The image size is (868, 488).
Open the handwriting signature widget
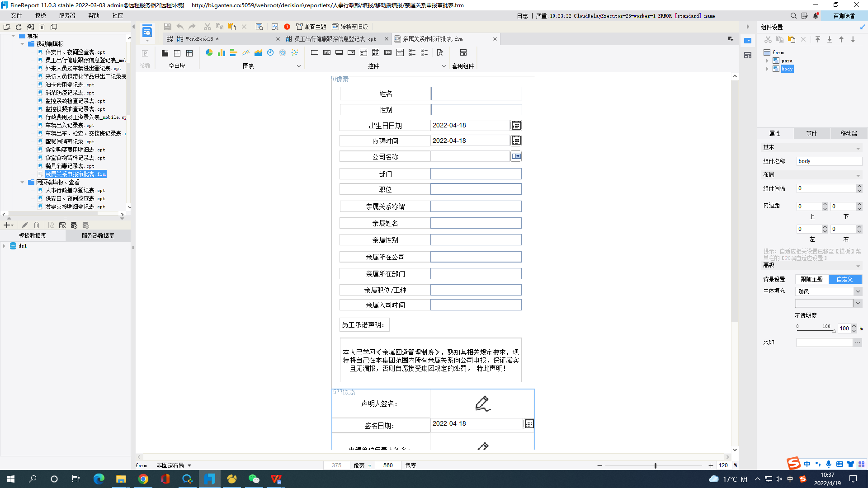482,404
